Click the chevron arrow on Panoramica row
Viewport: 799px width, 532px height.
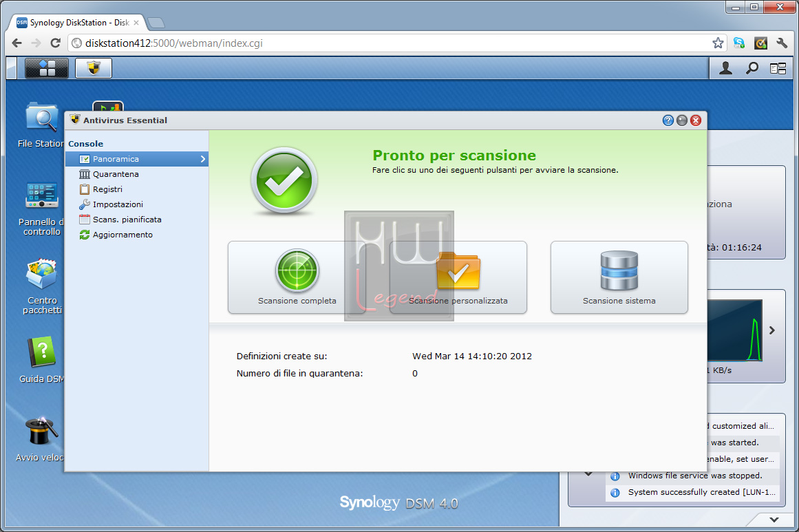point(203,159)
